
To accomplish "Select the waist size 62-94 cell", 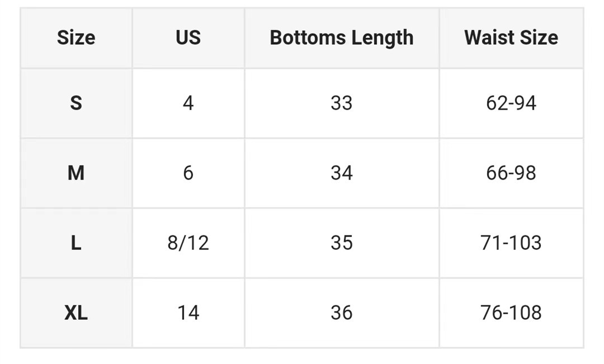I will 511,103.
